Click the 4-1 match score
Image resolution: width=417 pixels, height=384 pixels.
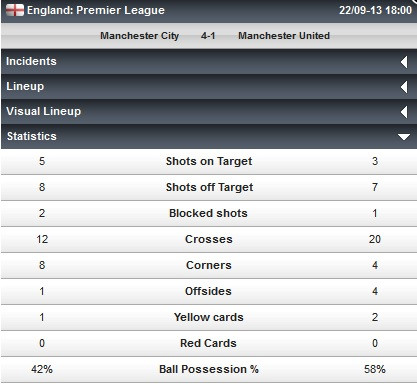[x=208, y=36]
